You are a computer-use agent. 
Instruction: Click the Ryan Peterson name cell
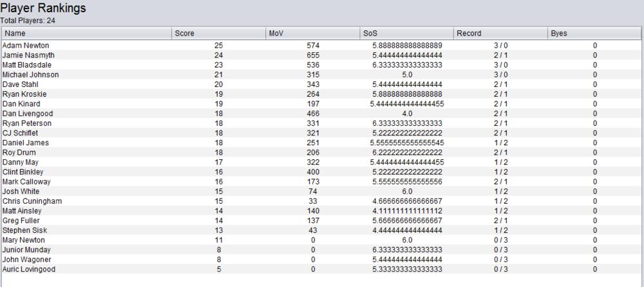[27, 123]
